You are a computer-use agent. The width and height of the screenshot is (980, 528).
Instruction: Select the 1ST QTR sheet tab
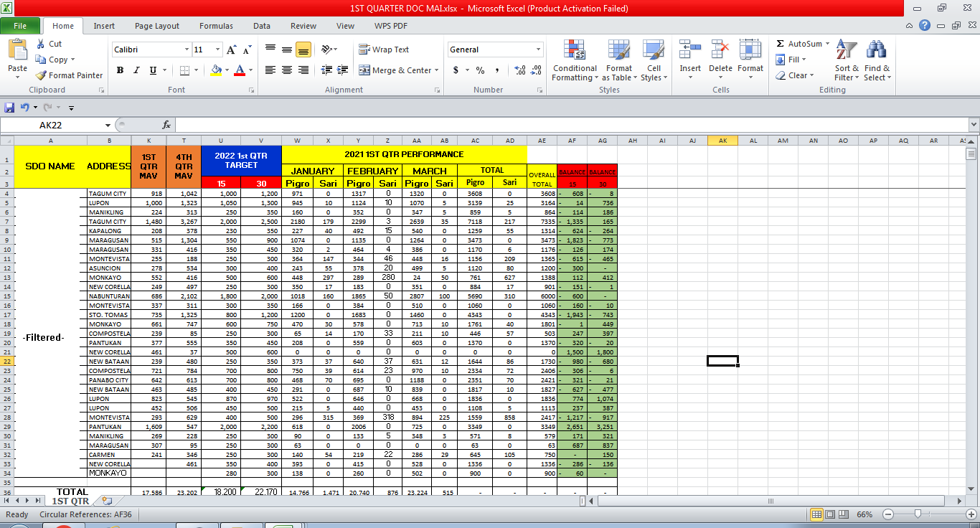(70, 501)
